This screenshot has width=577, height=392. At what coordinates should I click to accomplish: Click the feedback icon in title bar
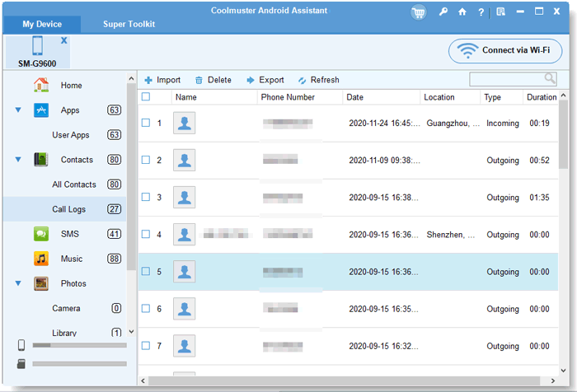coord(501,12)
